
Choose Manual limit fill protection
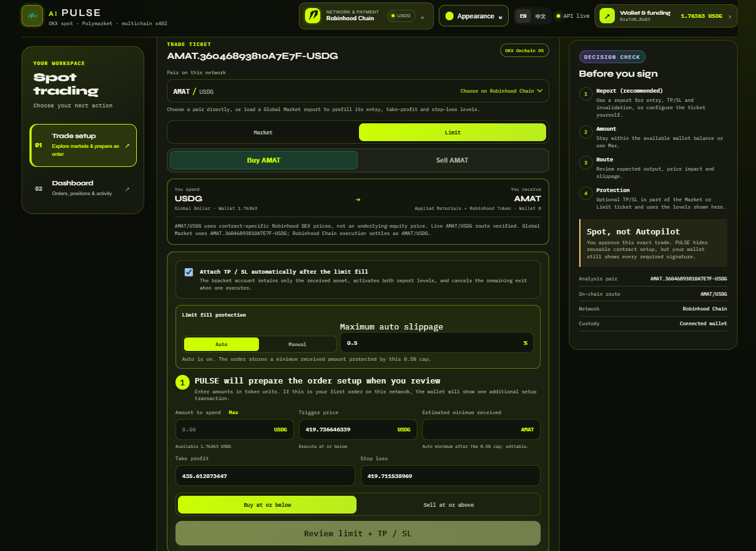[x=297, y=344]
